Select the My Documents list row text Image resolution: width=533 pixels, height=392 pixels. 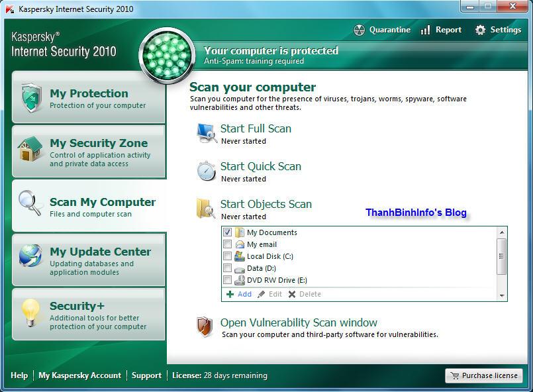coord(272,232)
